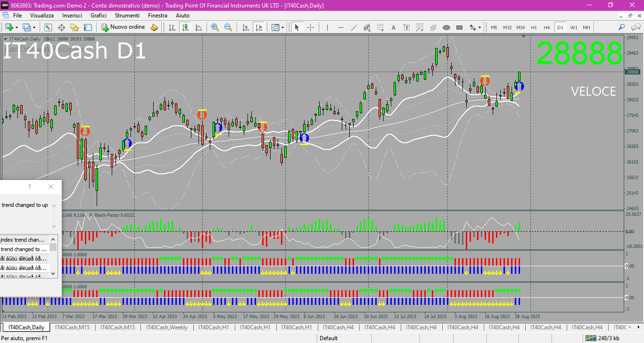Switch to M30 timeframe
Viewport: 644px width, 343px height.
tap(520, 27)
